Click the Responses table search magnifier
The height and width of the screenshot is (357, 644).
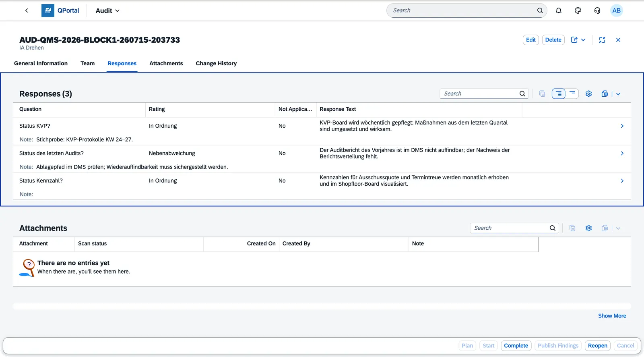[522, 93]
